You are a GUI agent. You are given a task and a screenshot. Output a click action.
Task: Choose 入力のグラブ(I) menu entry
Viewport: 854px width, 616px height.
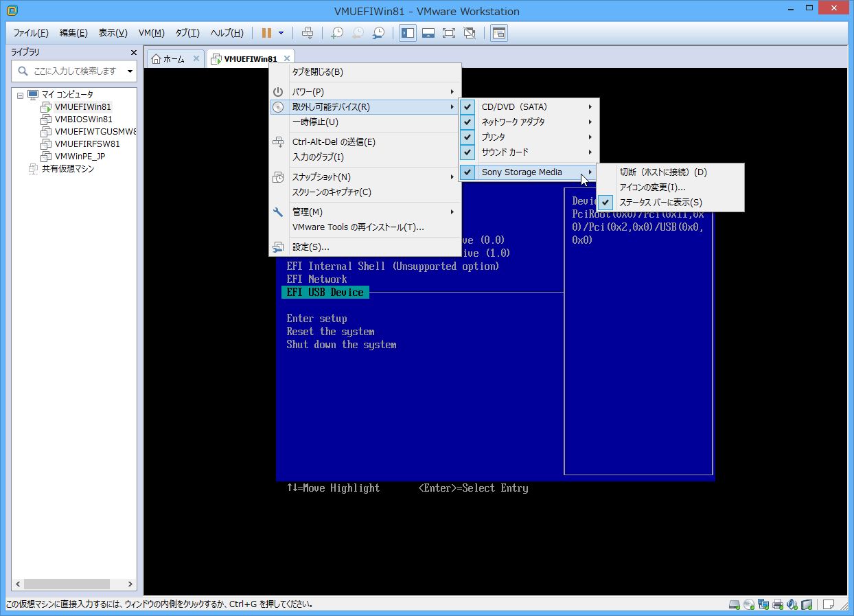[x=365, y=157]
